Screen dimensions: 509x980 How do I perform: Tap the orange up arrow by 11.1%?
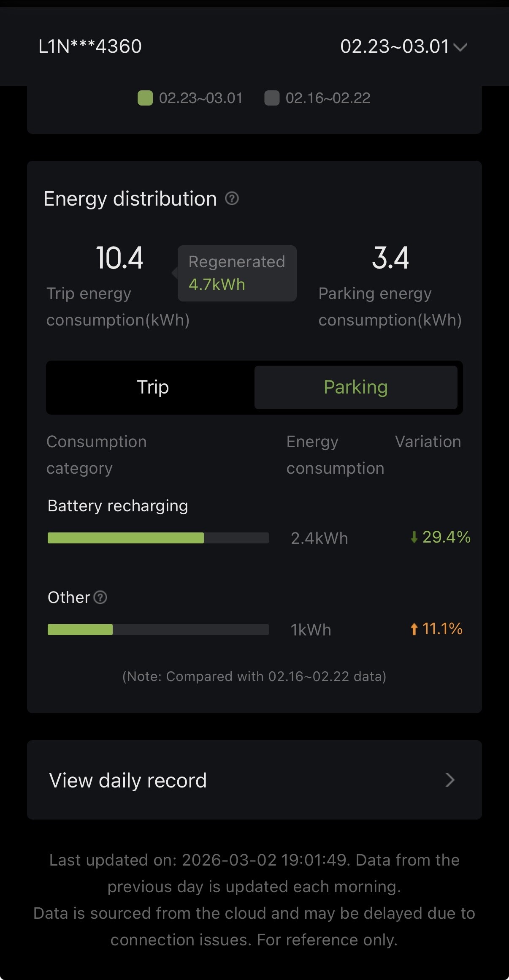414,629
